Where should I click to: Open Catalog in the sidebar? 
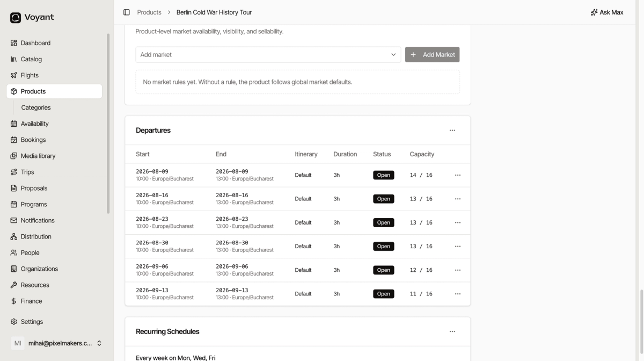click(x=54, y=59)
